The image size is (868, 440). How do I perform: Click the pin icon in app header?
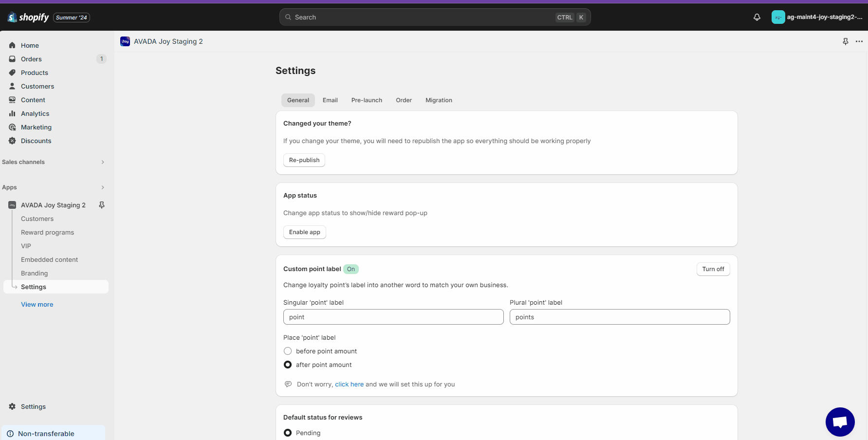click(x=845, y=41)
